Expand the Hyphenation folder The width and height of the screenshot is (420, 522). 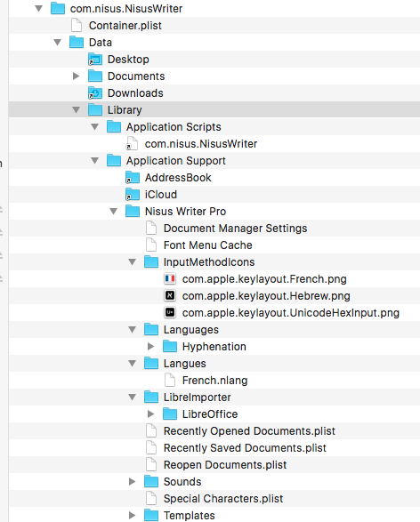point(151,347)
